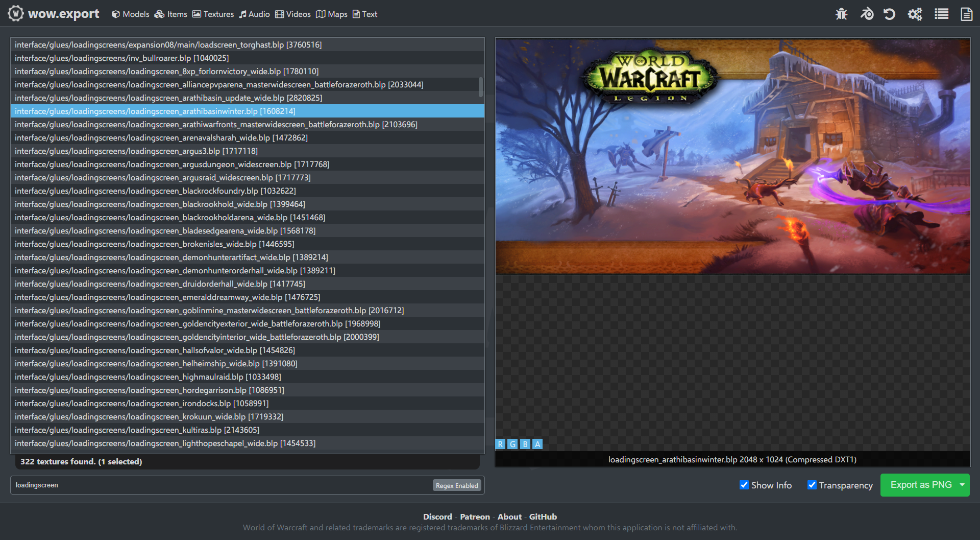Select loadingscreen_kultiras.blp in the texture list

[x=137, y=430]
